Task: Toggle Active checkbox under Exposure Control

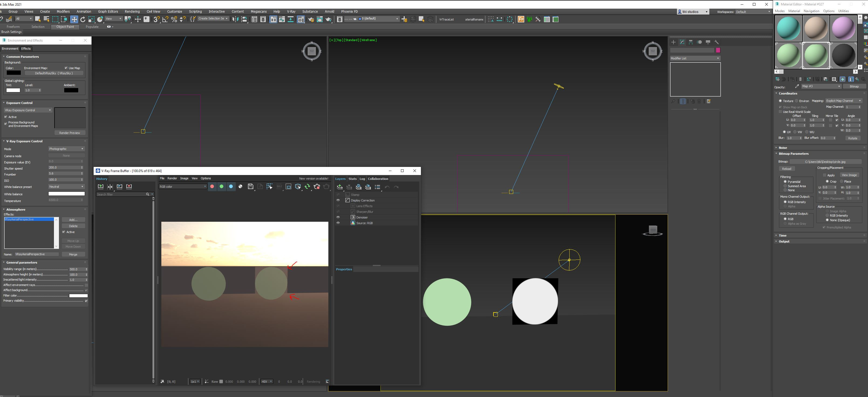Action: coord(6,117)
